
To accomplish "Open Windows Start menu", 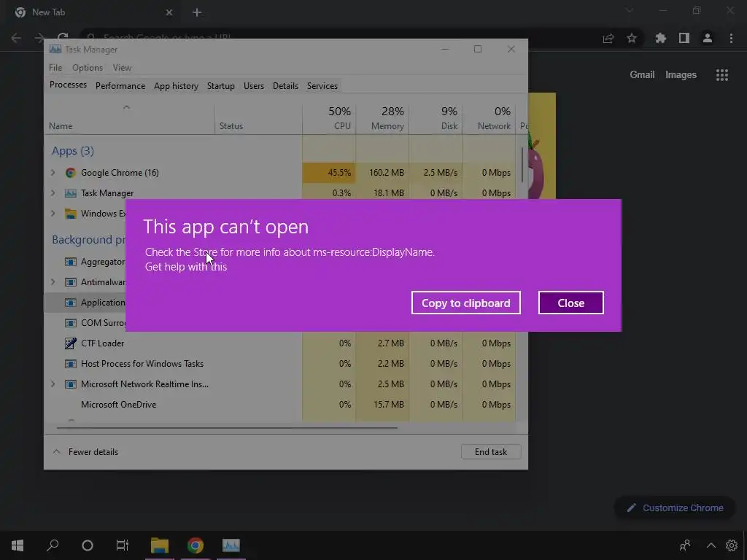I will 18,545.
